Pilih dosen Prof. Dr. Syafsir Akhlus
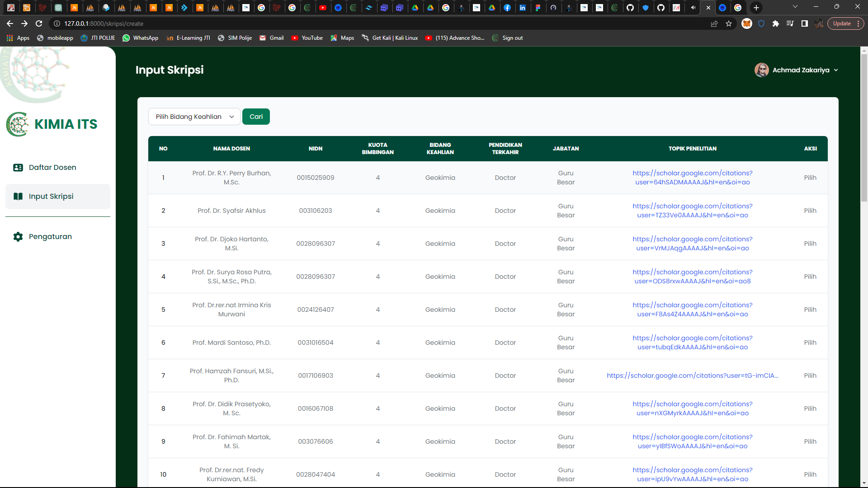Viewport: 868px width, 488px height. pos(810,211)
